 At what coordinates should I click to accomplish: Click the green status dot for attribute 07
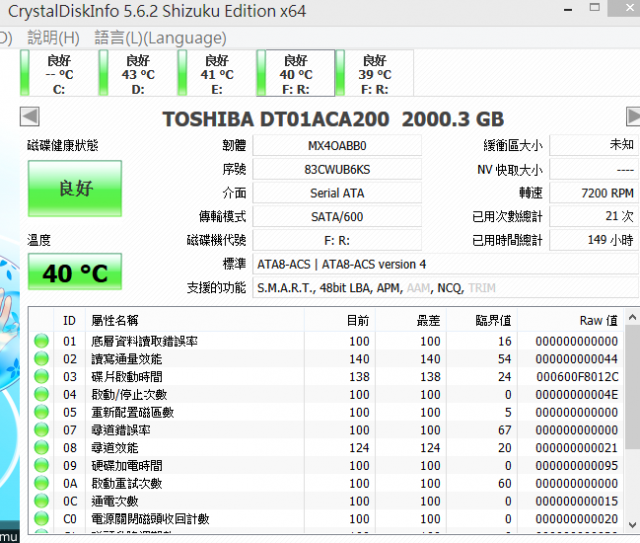coord(41,430)
